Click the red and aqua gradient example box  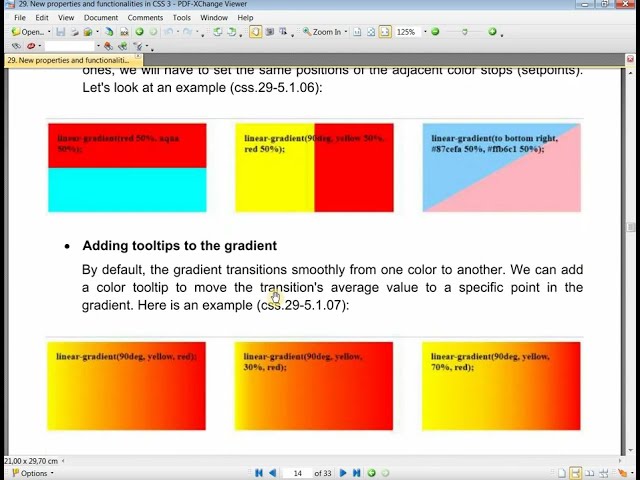[127, 168]
